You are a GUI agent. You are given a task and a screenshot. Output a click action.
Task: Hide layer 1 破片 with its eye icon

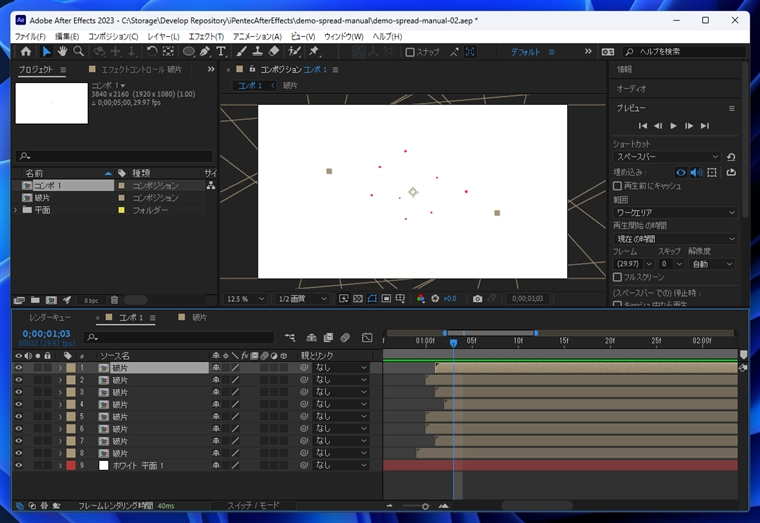pyautogui.click(x=18, y=368)
